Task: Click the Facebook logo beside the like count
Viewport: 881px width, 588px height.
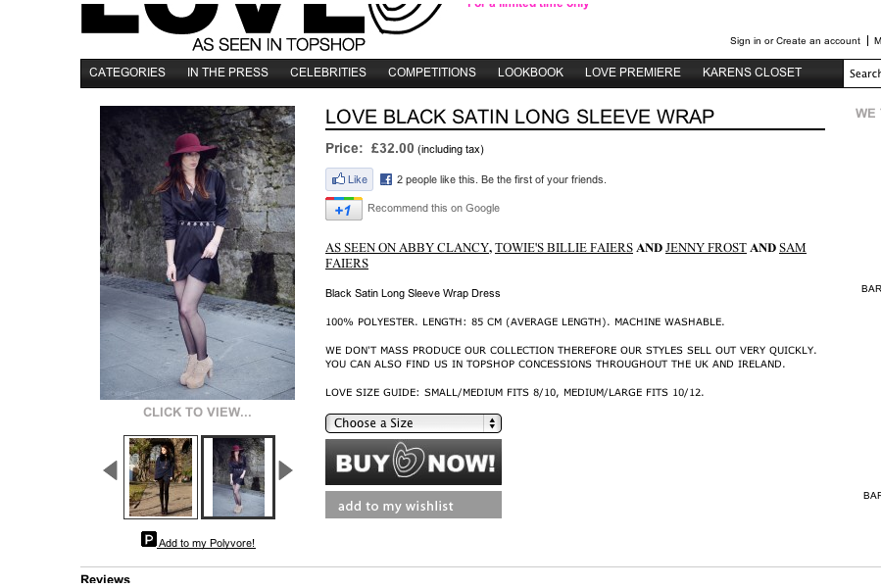Action: point(386,179)
